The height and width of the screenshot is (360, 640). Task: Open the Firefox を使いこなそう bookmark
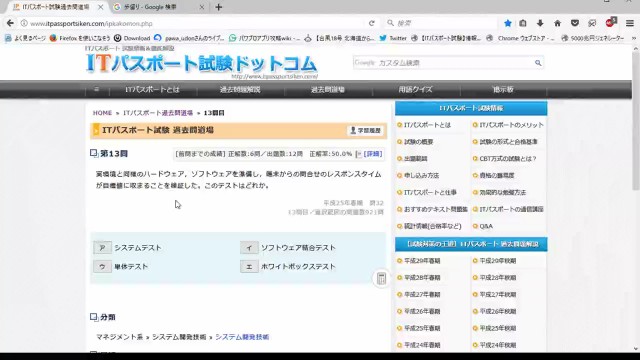tap(80, 38)
